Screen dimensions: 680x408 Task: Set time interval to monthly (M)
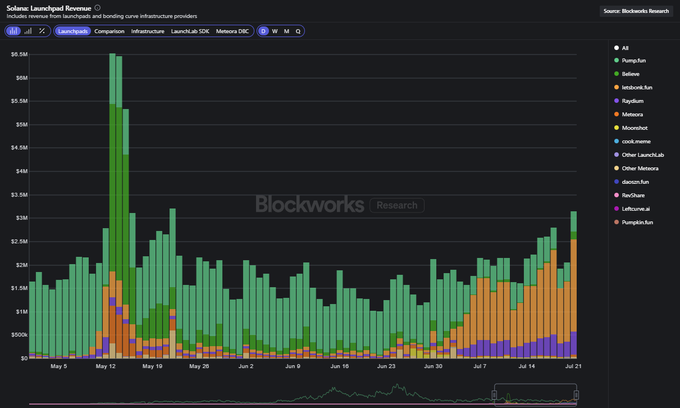click(x=286, y=31)
